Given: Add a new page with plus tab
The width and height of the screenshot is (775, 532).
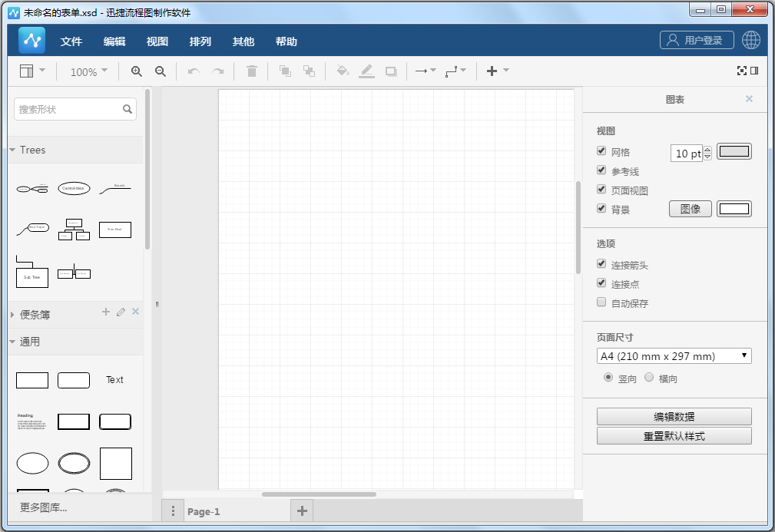Looking at the screenshot, I should pos(302,511).
